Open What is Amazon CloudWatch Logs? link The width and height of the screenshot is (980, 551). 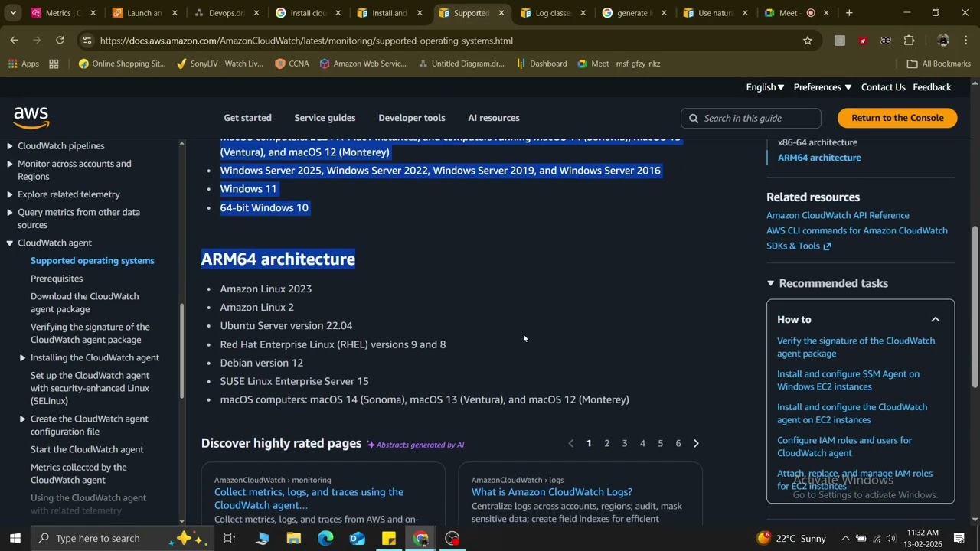[551, 492]
